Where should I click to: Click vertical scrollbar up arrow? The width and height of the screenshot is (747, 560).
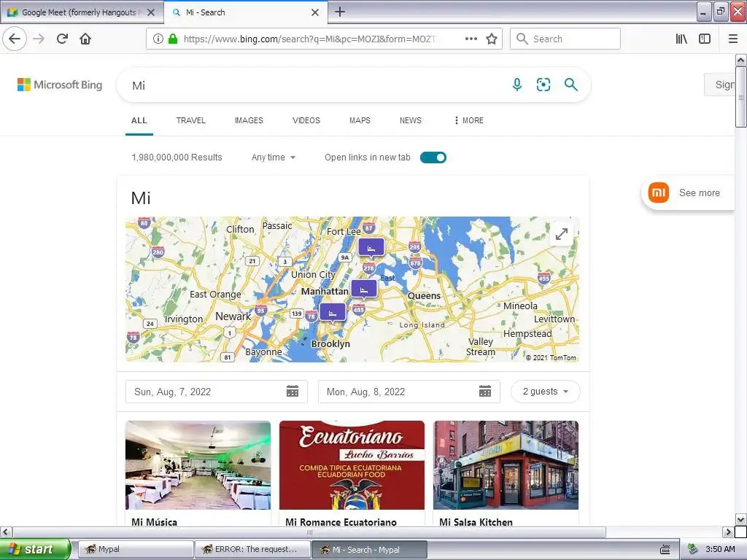coord(740,60)
